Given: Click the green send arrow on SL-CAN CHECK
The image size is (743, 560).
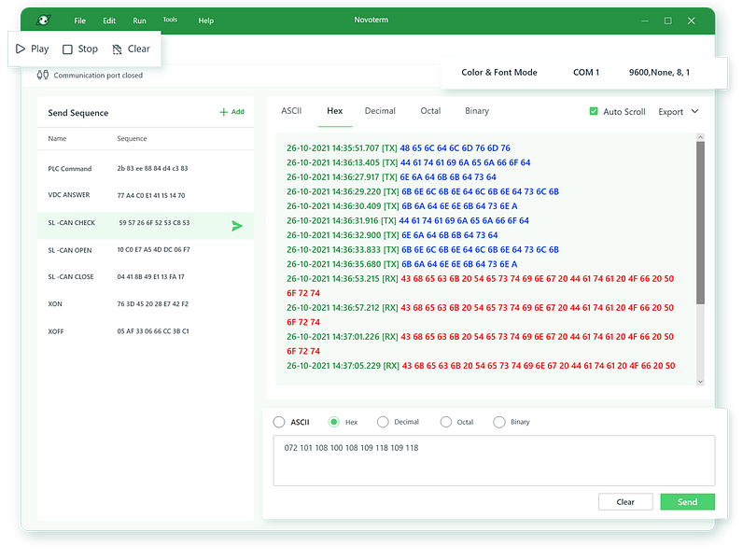Looking at the screenshot, I should pyautogui.click(x=237, y=226).
